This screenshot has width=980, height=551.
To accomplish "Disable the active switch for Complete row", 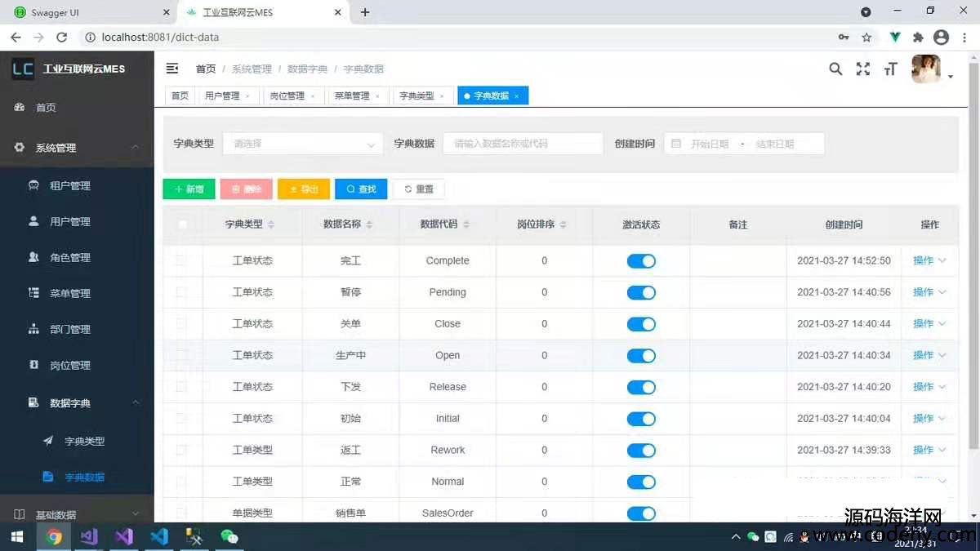I will [641, 261].
